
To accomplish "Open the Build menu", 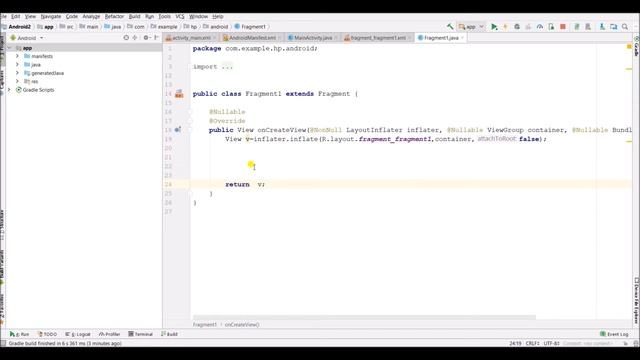I will pos(134,16).
